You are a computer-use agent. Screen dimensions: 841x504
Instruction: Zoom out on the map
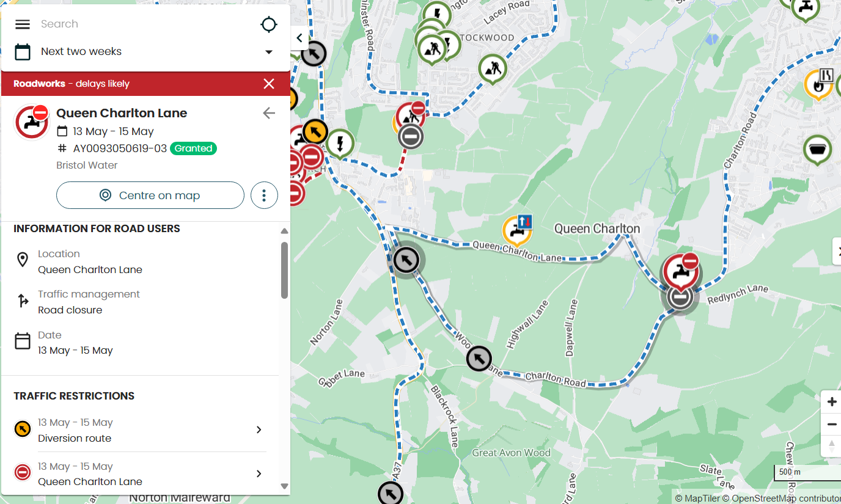coord(831,425)
